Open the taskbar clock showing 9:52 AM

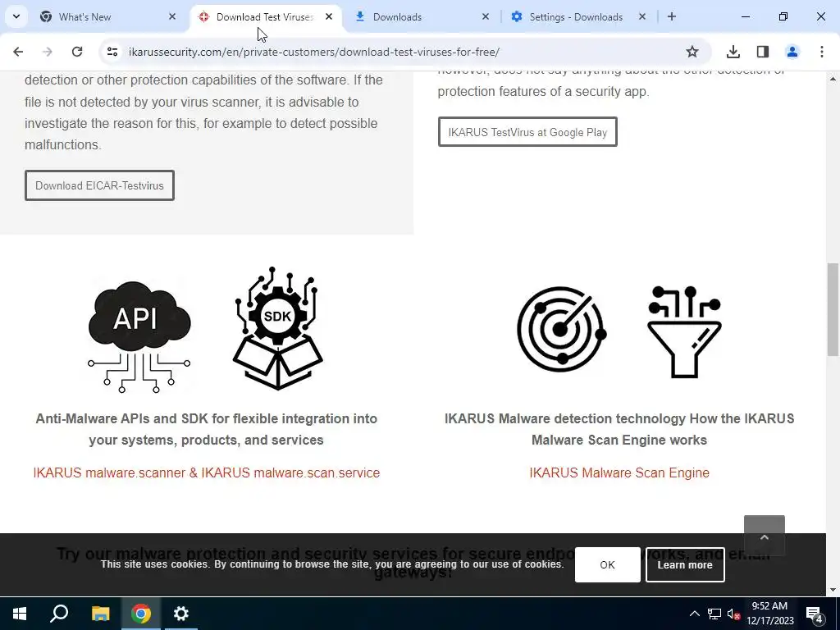[x=769, y=614]
